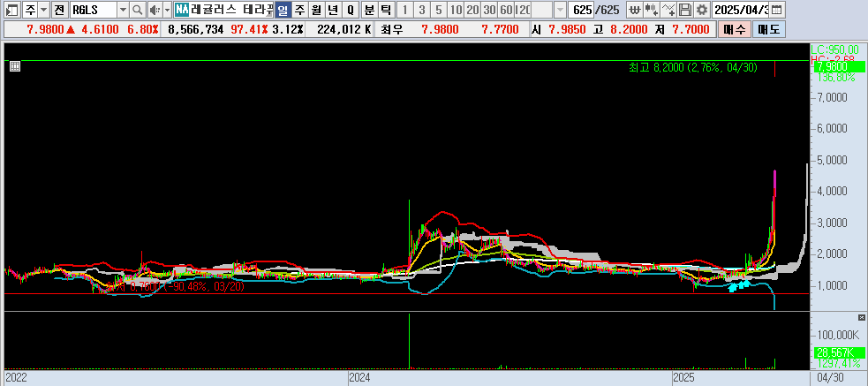Click the 전 button beside market selector
Viewport: 868px width, 386px height.
(x=59, y=10)
